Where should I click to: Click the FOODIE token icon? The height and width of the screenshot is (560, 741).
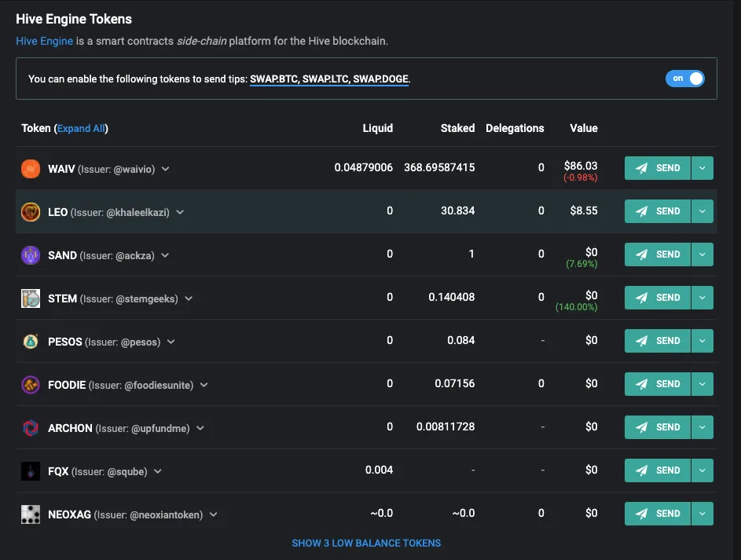[31, 385]
